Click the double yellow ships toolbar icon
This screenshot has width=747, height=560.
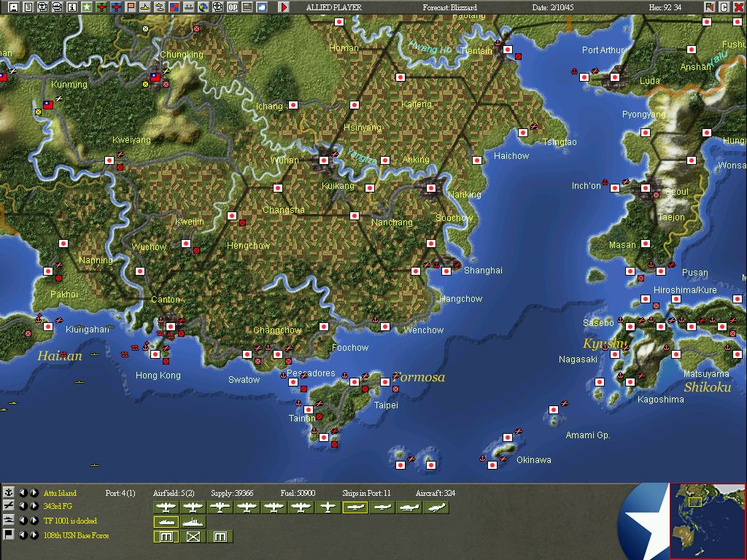tap(160, 7)
